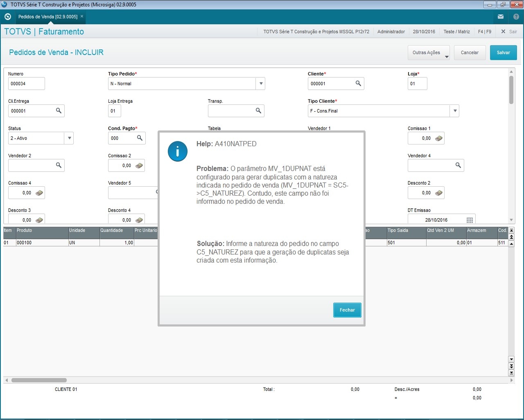
Task: Open calculator icon for Comissao 2
Action: coord(139,165)
